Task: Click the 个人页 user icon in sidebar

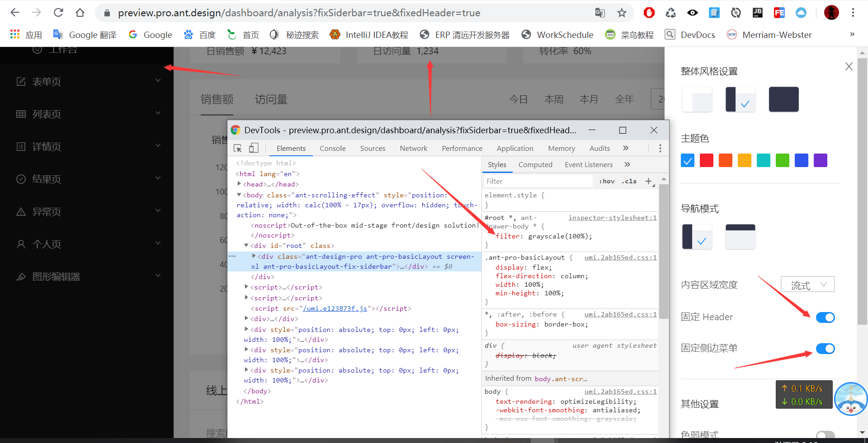Action: pos(21,244)
